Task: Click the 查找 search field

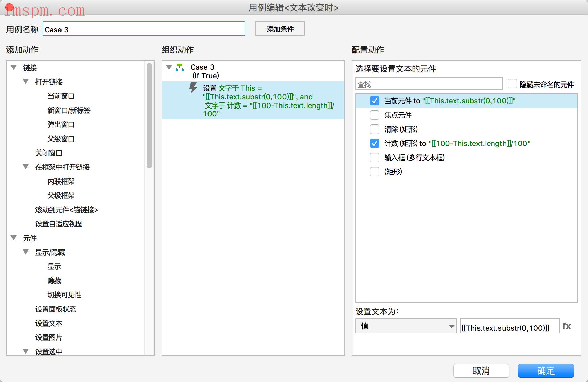Action: pyautogui.click(x=429, y=84)
